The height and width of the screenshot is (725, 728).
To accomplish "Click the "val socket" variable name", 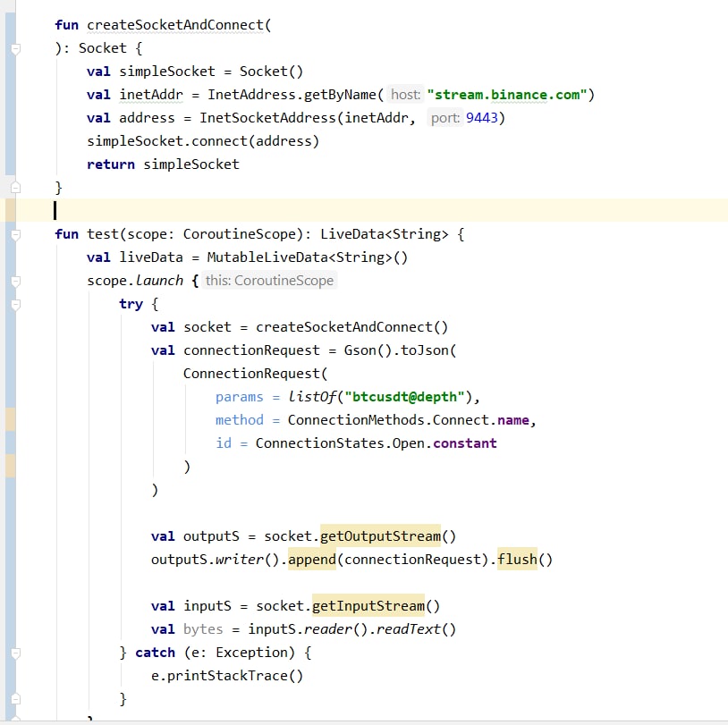I will coord(207,327).
